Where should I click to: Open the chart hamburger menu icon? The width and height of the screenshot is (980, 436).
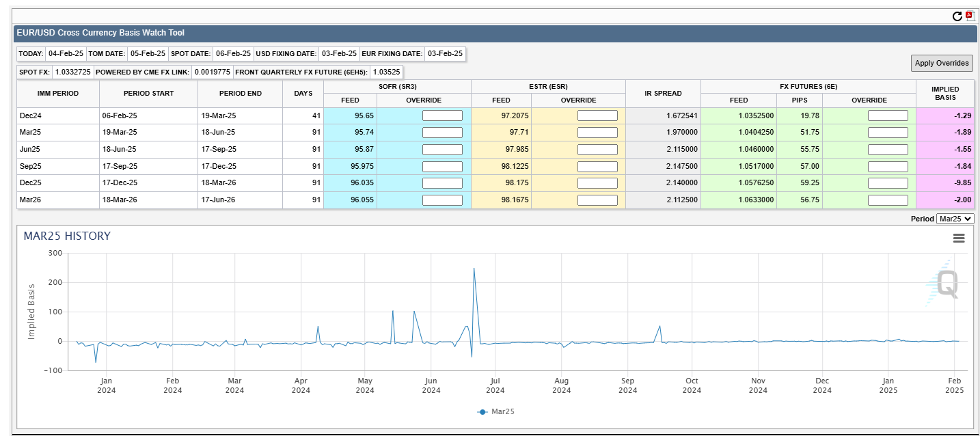[x=959, y=238]
